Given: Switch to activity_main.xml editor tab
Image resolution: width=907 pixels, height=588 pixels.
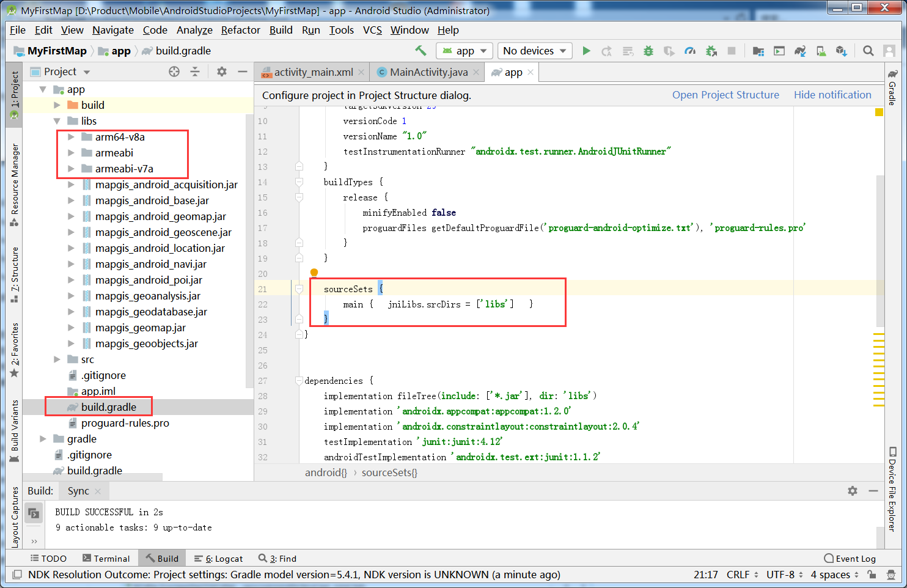Looking at the screenshot, I should 313,72.
